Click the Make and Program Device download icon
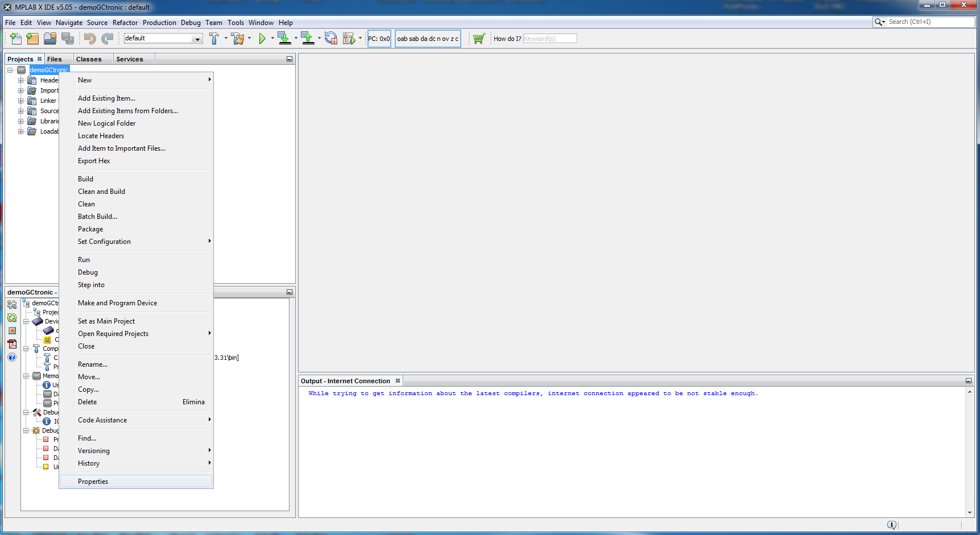Viewport: 980px width, 535px height. (284, 39)
